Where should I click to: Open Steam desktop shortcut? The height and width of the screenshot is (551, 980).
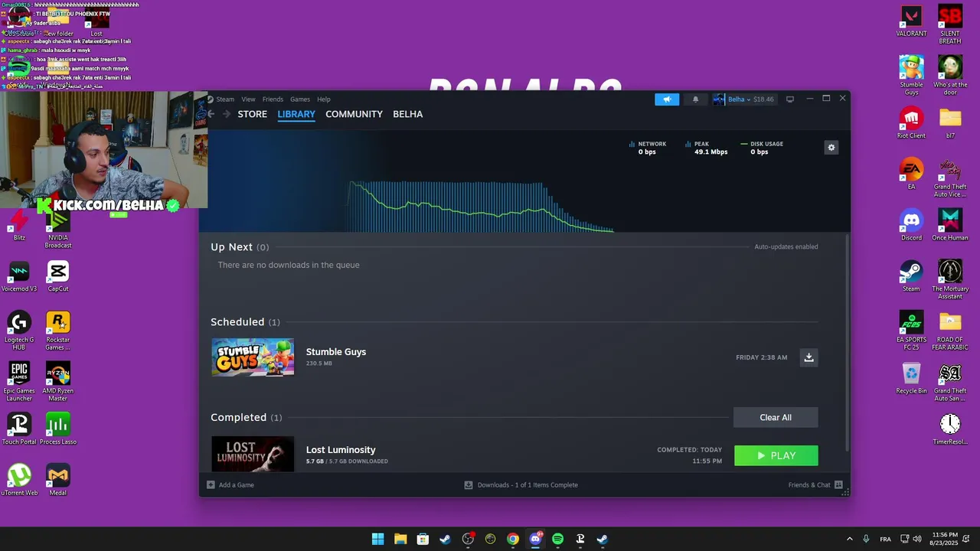[911, 276]
